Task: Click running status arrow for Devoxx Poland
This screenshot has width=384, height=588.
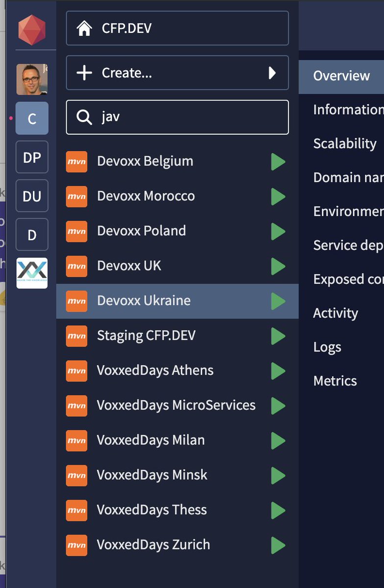Action: (x=278, y=231)
